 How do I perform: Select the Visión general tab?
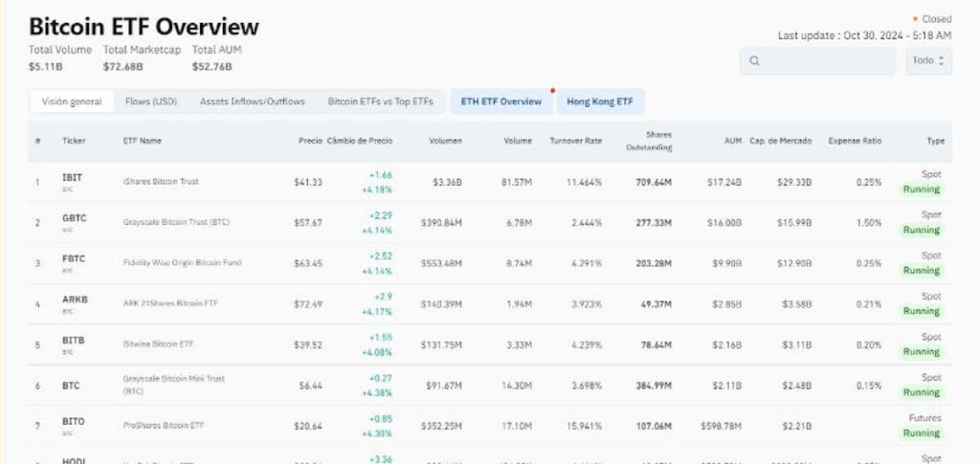click(72, 101)
